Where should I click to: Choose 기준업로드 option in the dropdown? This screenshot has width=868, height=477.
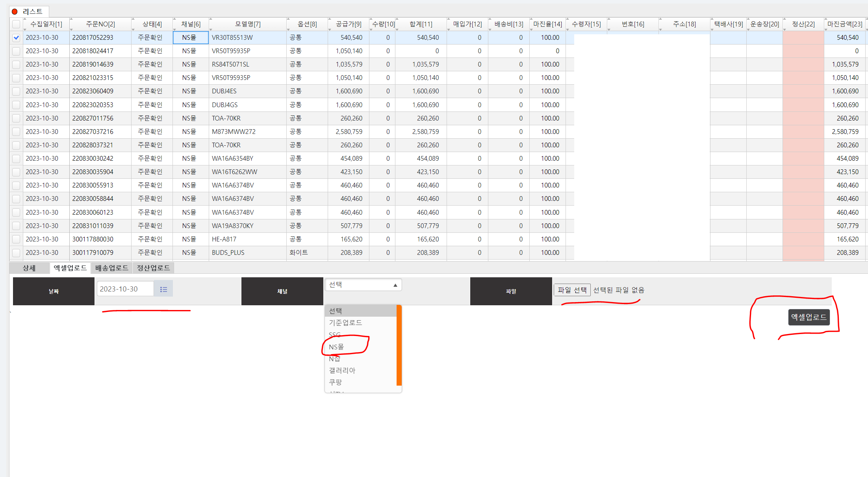(x=345, y=323)
